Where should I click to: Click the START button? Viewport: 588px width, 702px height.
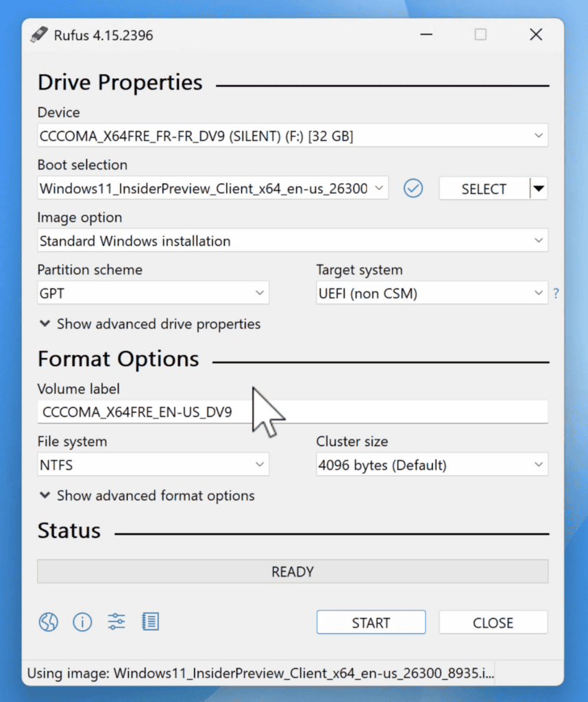point(371,622)
